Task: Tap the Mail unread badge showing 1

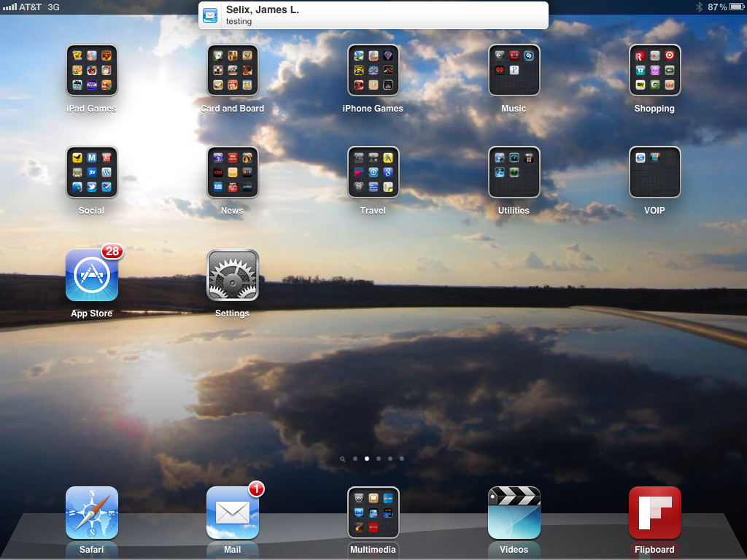Action: (x=256, y=489)
